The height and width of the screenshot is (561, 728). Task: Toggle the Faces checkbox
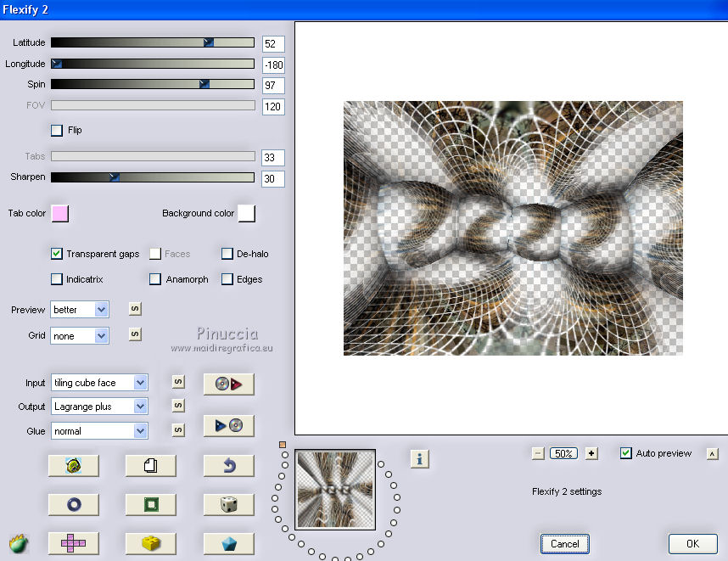click(x=155, y=254)
